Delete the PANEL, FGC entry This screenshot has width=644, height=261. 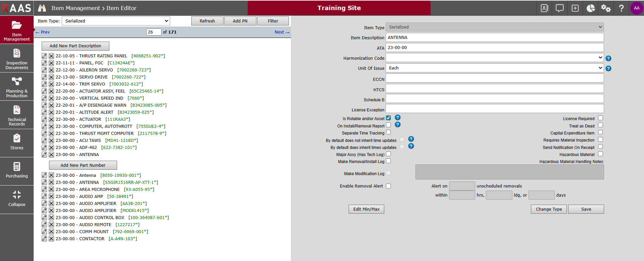click(x=51, y=63)
